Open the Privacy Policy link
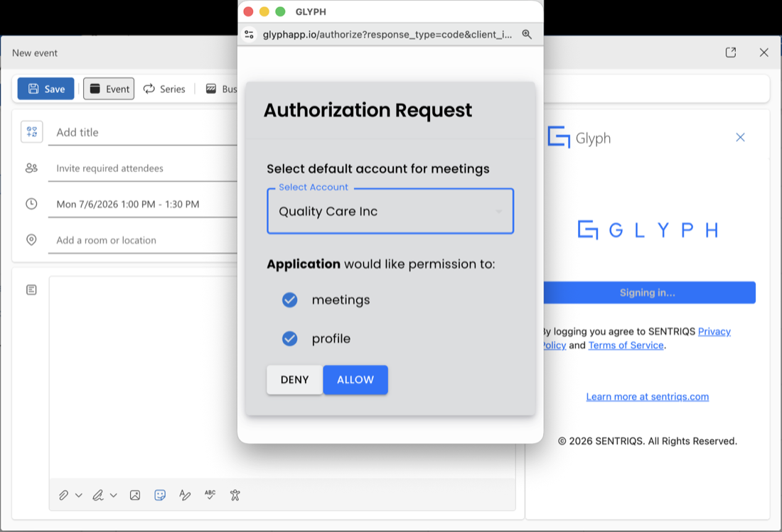The width and height of the screenshot is (782, 532). (x=714, y=332)
